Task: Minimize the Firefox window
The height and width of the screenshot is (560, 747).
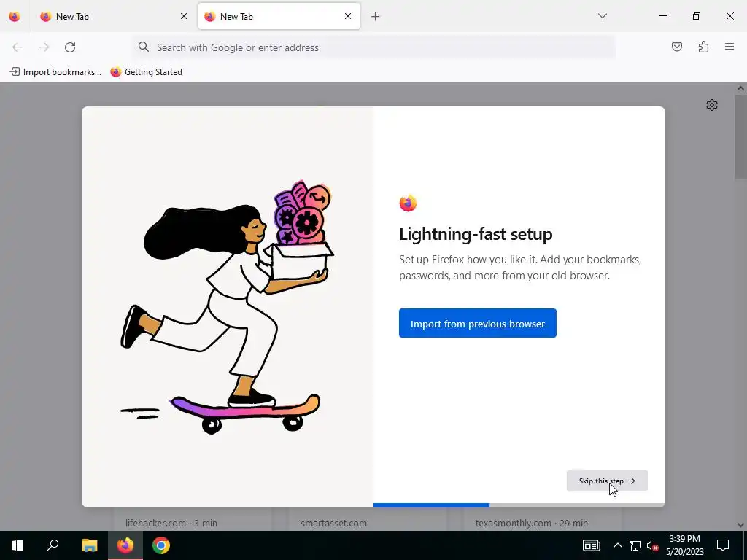Action: point(662,16)
